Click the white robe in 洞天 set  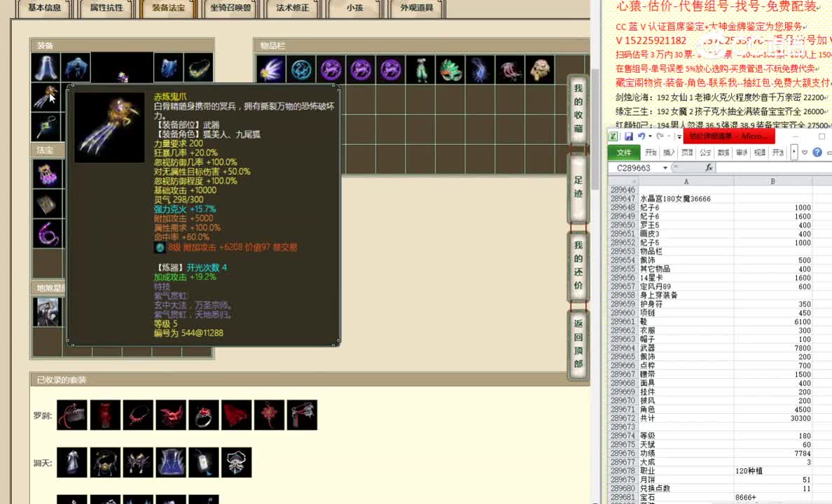pyautogui.click(x=71, y=462)
